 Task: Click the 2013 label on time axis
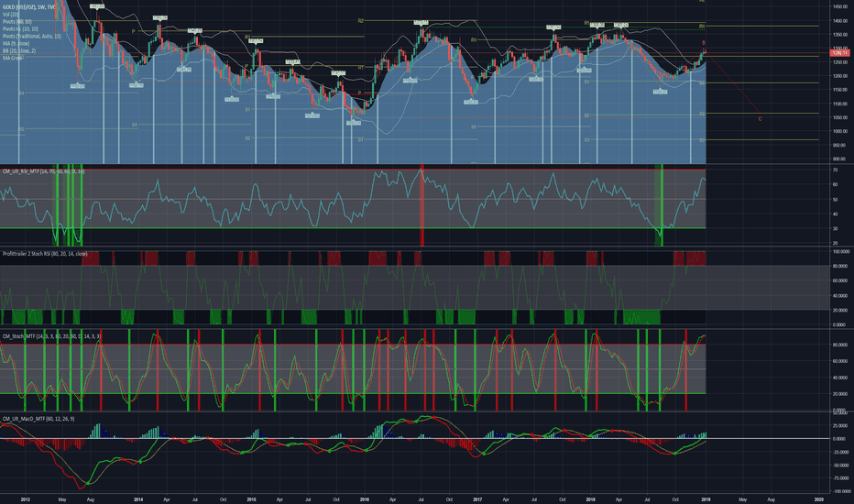[25, 499]
